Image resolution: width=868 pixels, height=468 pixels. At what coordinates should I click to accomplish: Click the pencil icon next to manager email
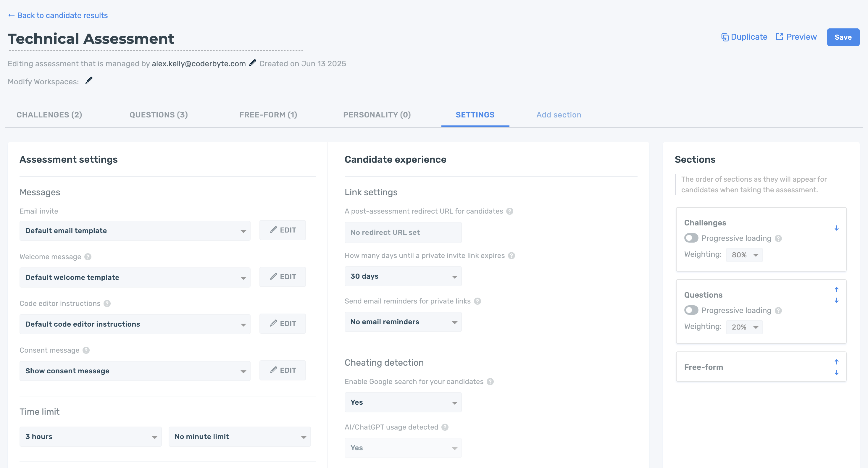[252, 63]
